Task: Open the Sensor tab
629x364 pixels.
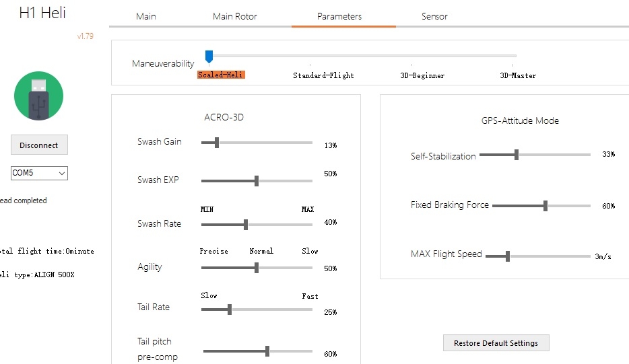Action: point(434,16)
